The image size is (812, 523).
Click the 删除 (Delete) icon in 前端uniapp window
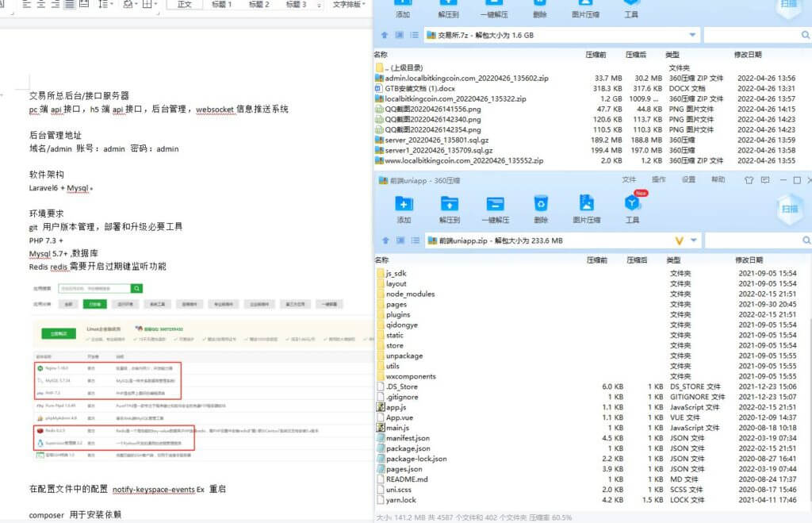541,204
